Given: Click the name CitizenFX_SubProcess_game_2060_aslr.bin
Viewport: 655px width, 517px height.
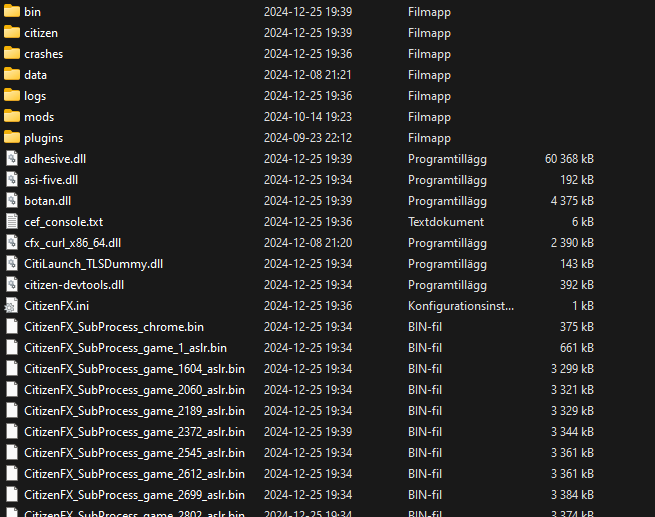Looking at the screenshot, I should tap(135, 390).
